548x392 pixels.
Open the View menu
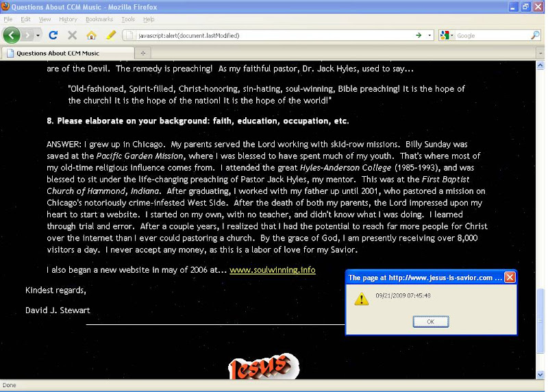click(x=45, y=19)
